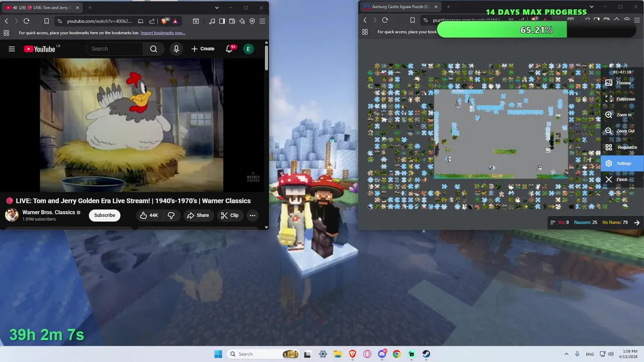Expand the puzzle players score arrow
644x362 pixels.
coord(637,222)
